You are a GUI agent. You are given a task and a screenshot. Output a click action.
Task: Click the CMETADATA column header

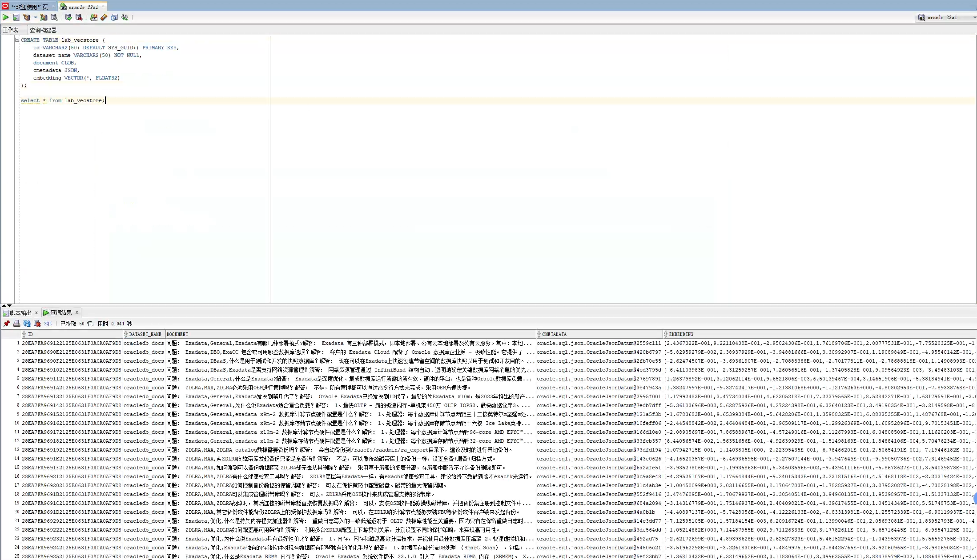click(599, 334)
